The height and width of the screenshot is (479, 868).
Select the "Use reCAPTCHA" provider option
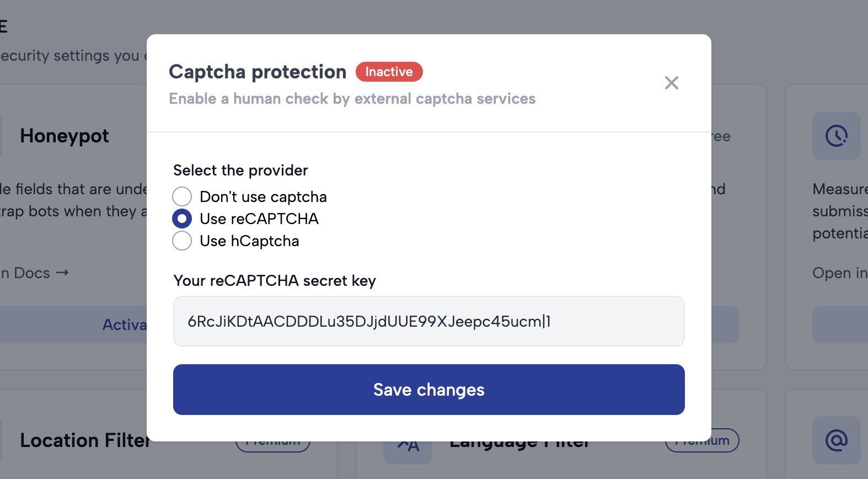pyautogui.click(x=182, y=219)
